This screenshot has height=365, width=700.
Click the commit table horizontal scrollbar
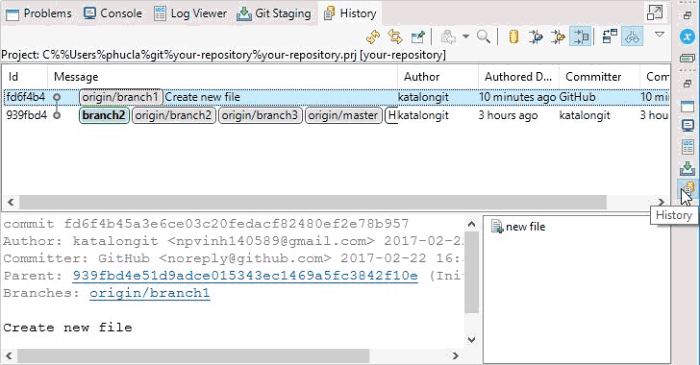click(x=313, y=202)
